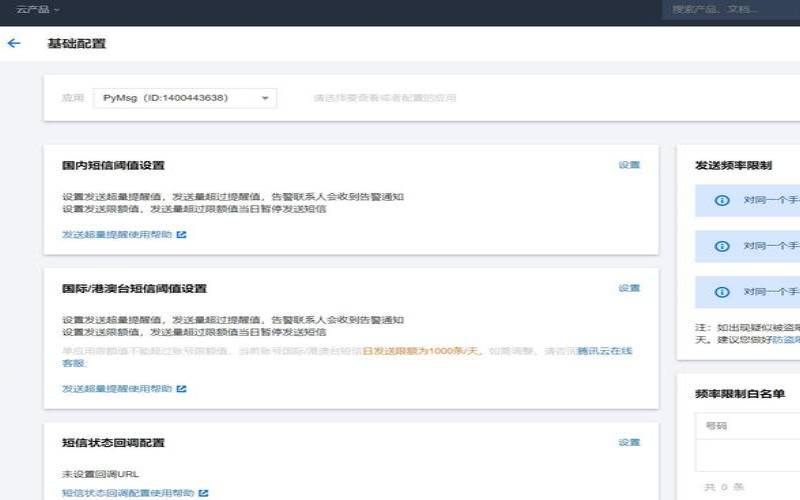The height and width of the screenshot is (500, 800).
Task: Click 设置 link for 短信状态回调配置
Action: click(x=629, y=442)
